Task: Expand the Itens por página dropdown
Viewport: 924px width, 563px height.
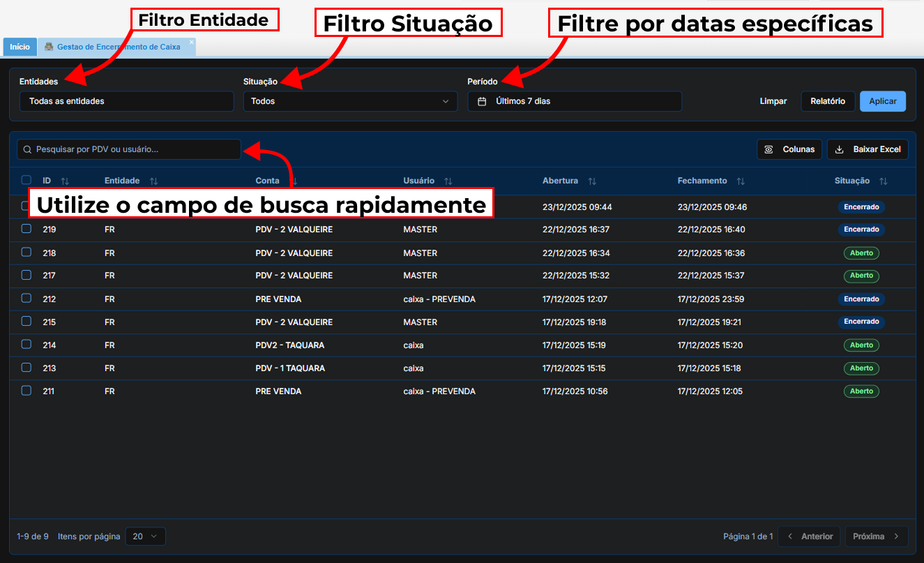Action: 145,536
